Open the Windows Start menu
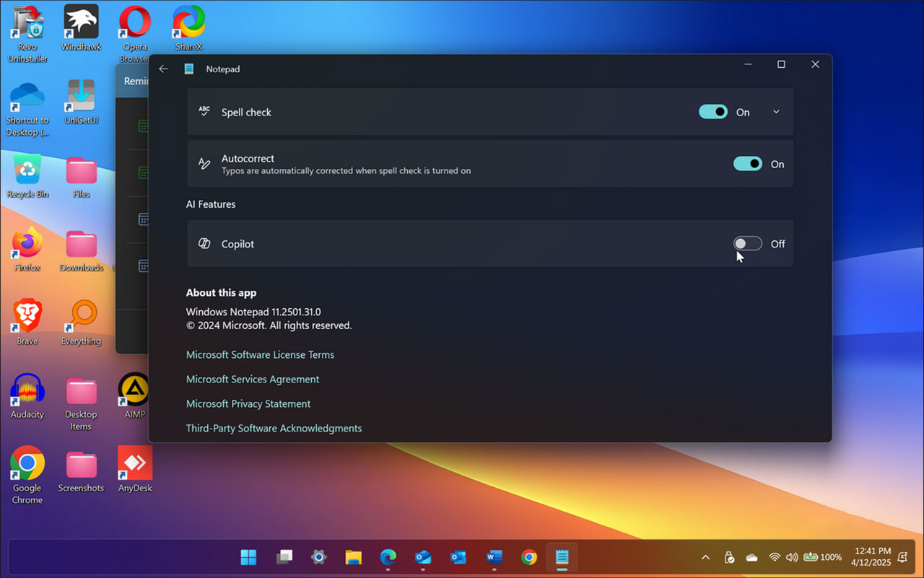The width and height of the screenshot is (924, 578). tap(248, 557)
